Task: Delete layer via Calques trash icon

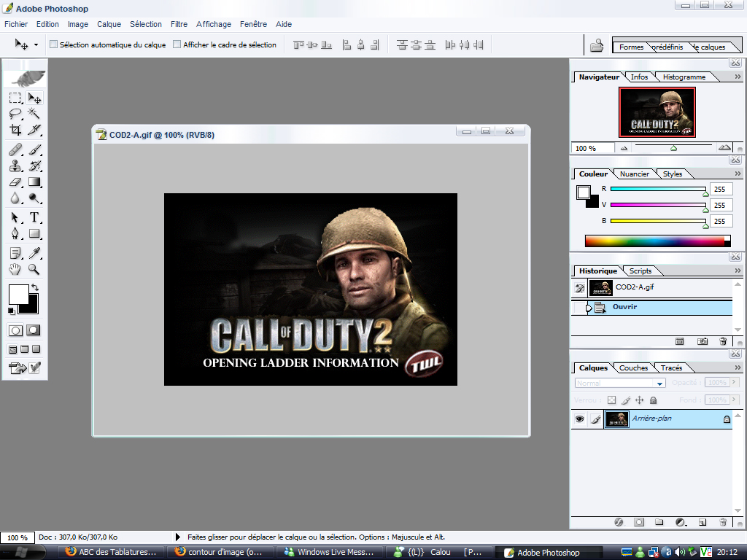Action: tap(723, 522)
